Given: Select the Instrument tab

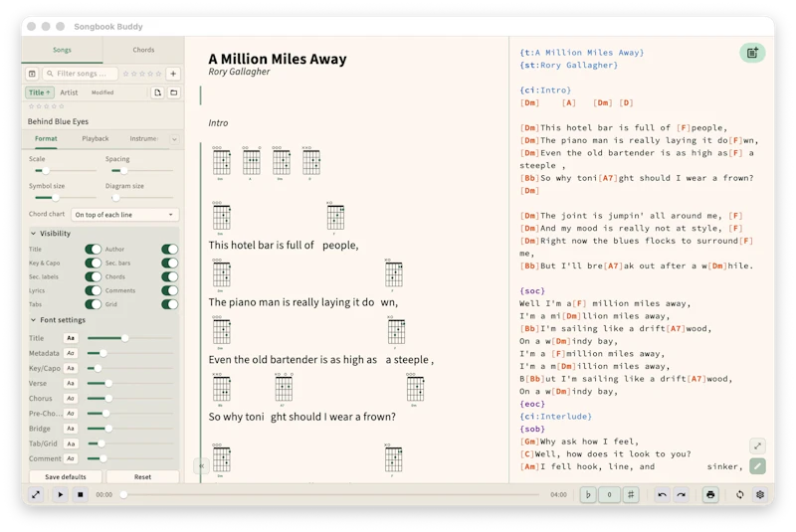Looking at the screenshot, I should (143, 138).
